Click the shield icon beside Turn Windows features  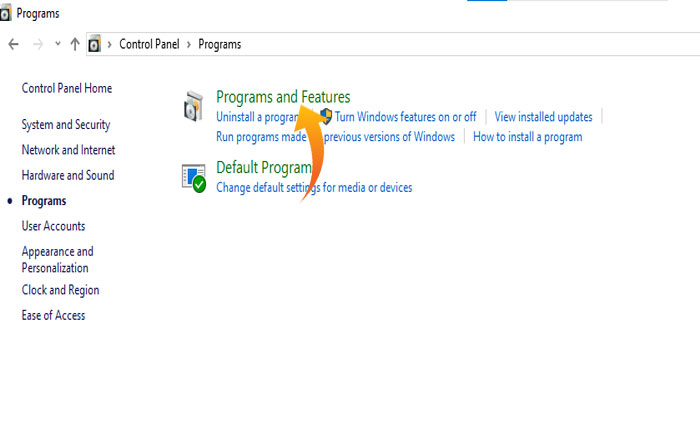[325, 117]
